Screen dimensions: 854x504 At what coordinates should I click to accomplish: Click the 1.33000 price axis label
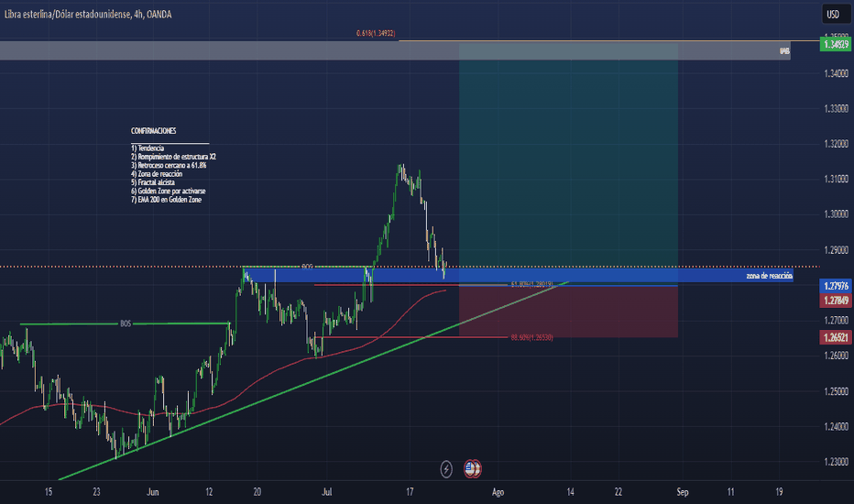click(836, 109)
